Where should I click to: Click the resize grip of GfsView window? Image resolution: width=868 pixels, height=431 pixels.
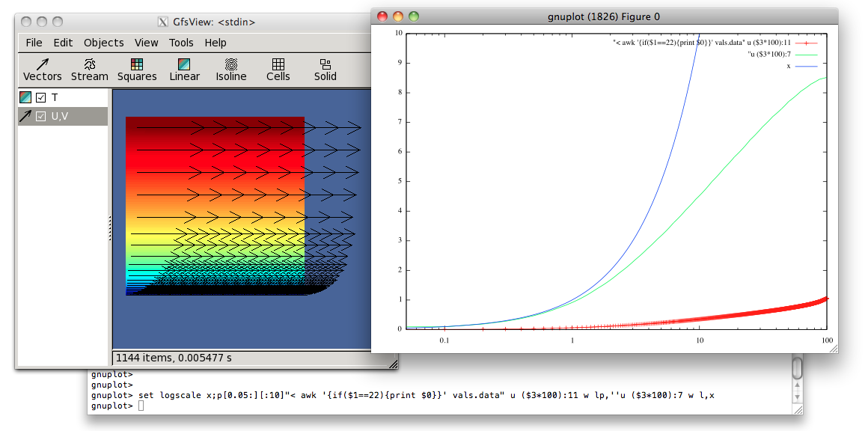[x=394, y=364]
